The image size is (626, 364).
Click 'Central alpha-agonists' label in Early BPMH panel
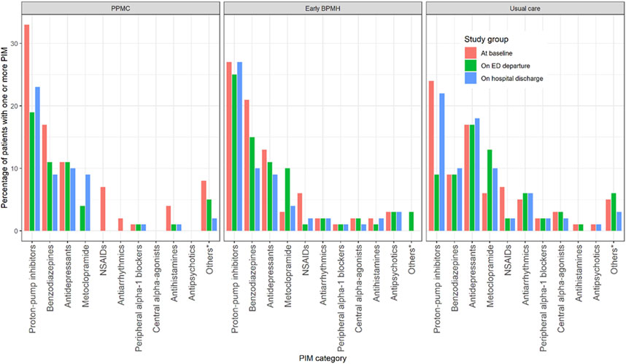pyautogui.click(x=358, y=289)
